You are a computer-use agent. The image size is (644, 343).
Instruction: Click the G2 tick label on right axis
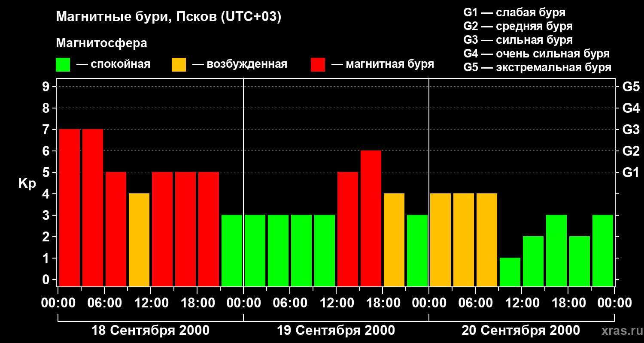631,151
